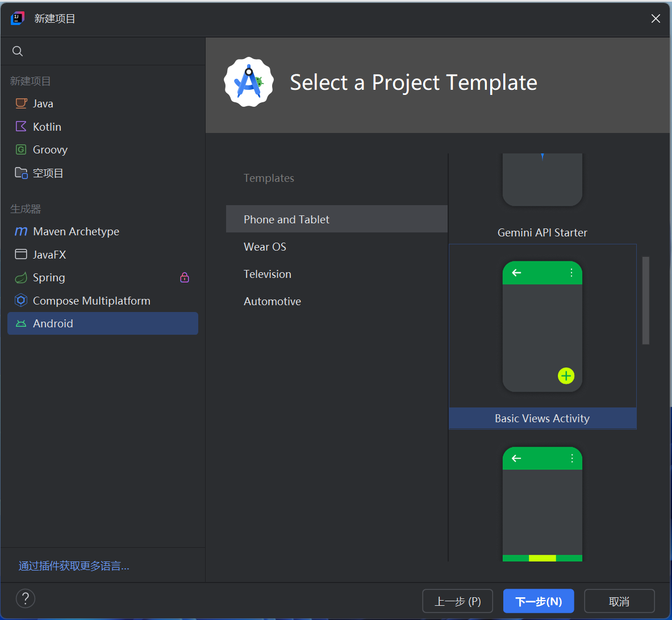Select the Gemini API Starter template
This screenshot has height=620, width=672.
point(542,197)
